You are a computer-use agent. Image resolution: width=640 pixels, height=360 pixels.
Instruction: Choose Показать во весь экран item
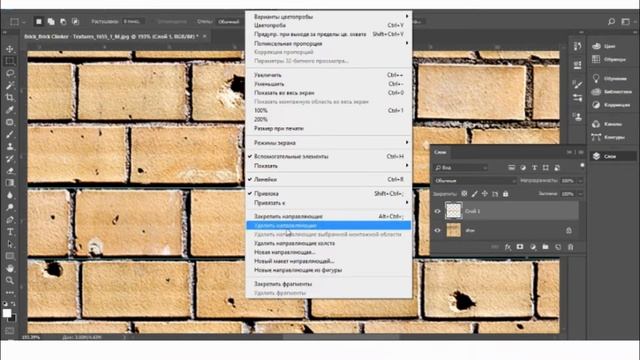329,93
